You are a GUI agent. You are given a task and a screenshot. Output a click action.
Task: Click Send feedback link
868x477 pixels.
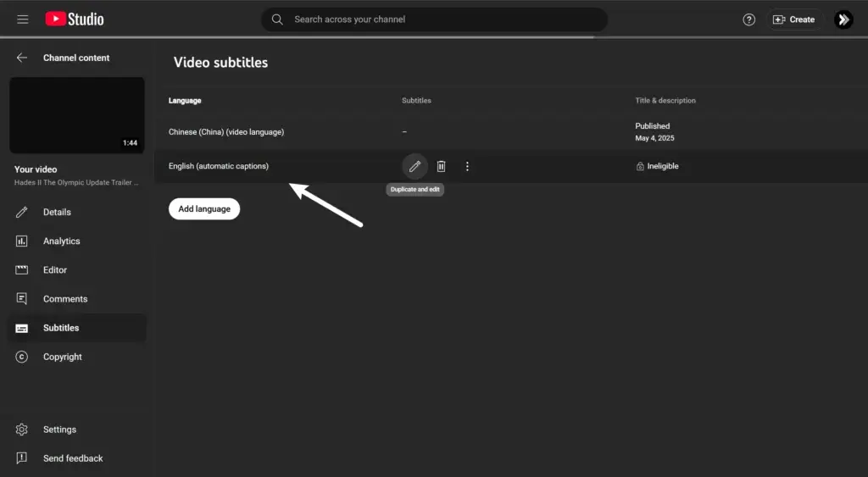pos(73,458)
